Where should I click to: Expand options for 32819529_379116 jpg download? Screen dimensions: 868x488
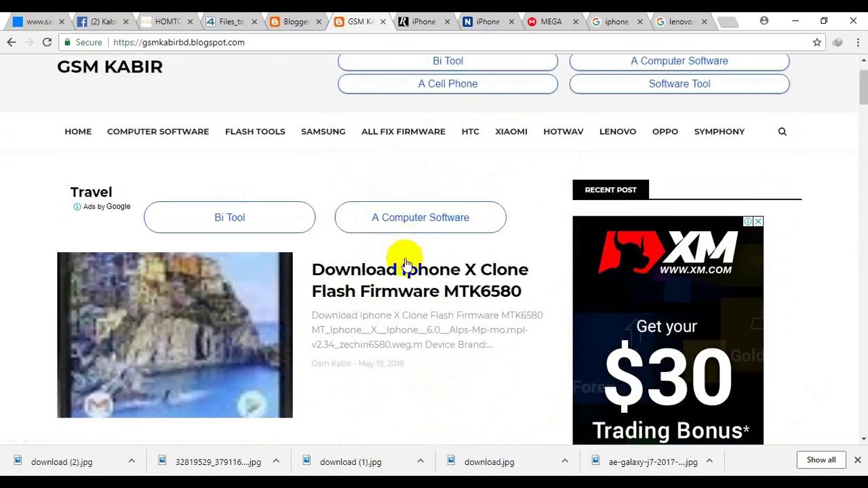[276, 462]
